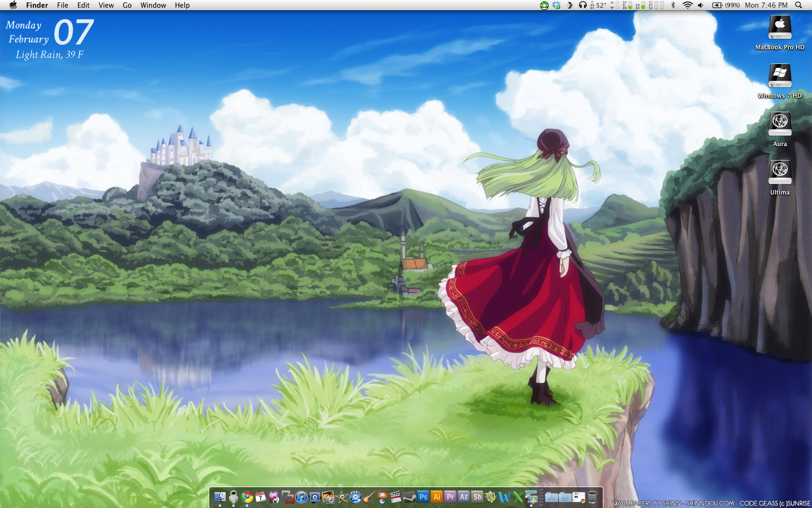Open the Help menu
The width and height of the screenshot is (812, 508).
pos(182,5)
